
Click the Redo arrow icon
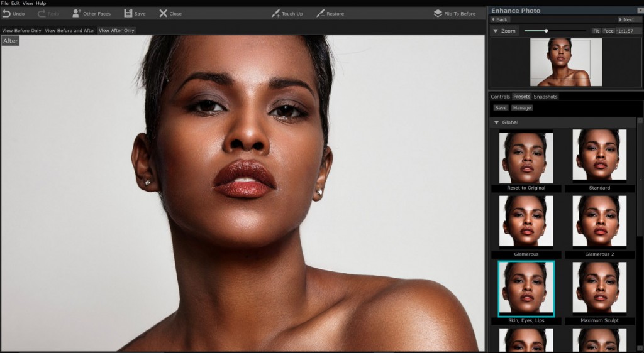click(42, 14)
